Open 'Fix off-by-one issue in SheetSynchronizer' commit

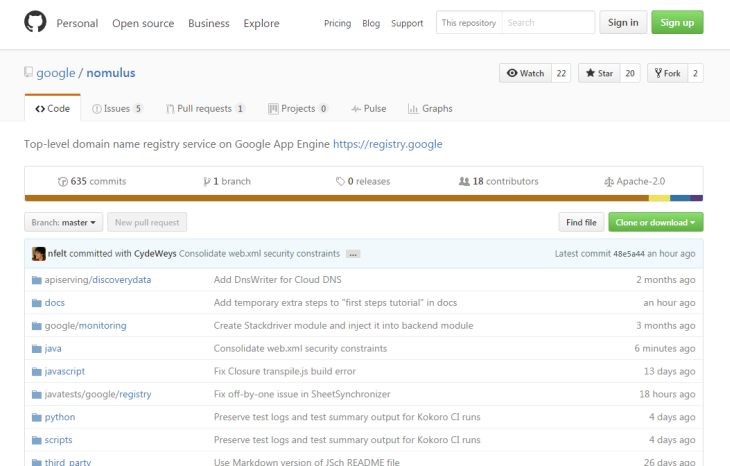pyautogui.click(x=302, y=394)
